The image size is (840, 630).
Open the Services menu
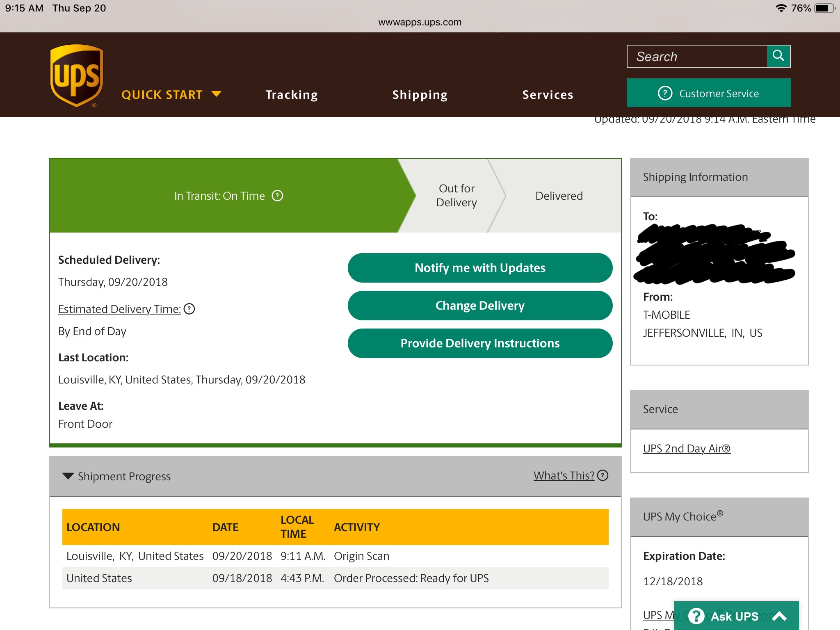[548, 95]
